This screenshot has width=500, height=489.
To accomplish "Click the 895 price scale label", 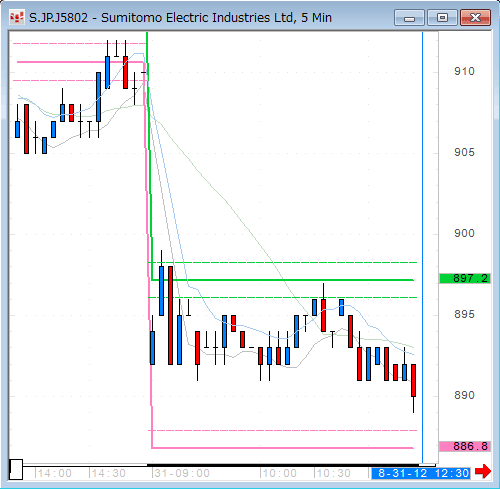I will [464, 314].
